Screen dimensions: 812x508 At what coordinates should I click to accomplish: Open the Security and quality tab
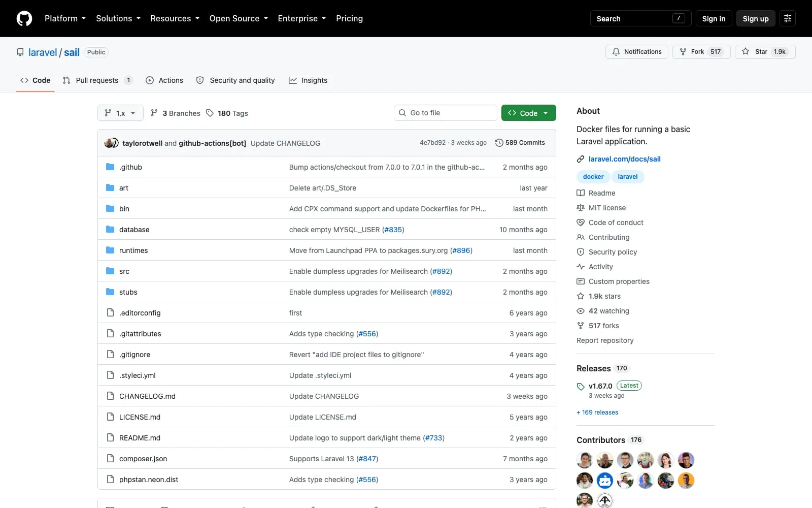235,80
